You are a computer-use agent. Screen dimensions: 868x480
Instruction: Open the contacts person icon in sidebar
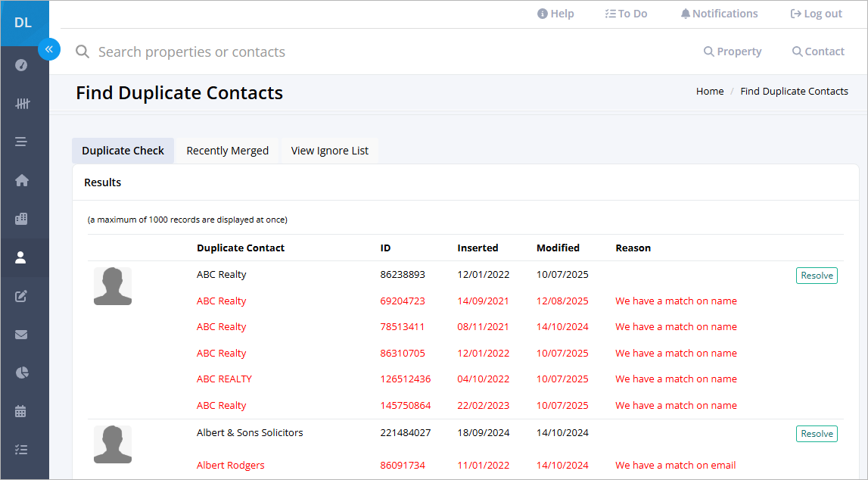(x=20, y=257)
